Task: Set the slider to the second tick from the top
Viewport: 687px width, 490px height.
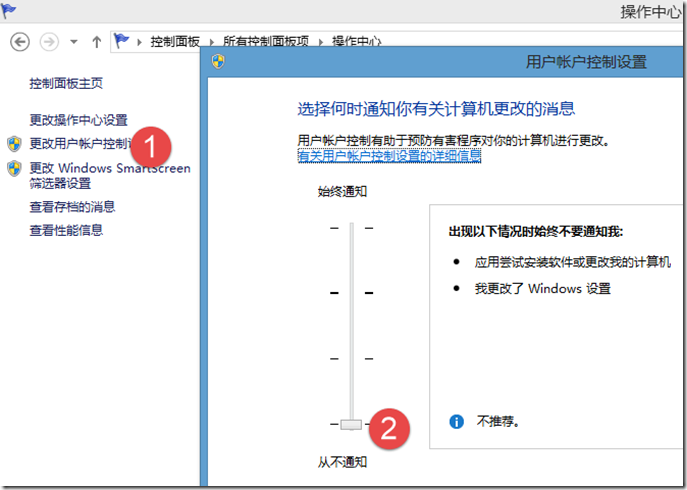Action: (351, 293)
